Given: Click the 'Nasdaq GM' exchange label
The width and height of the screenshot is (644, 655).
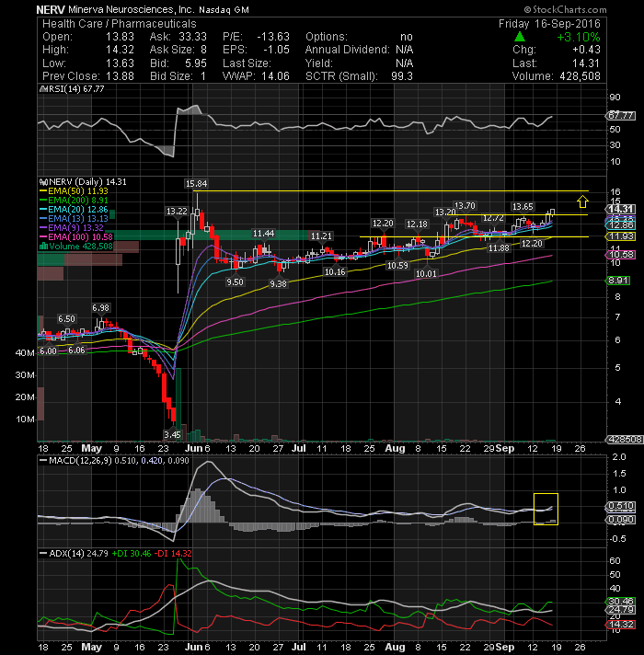Looking at the screenshot, I should tap(224, 9).
